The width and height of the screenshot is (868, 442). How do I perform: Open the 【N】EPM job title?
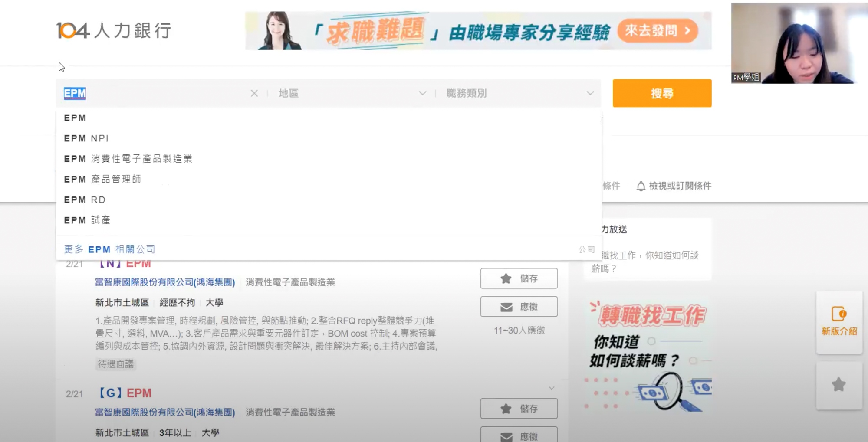tap(123, 263)
